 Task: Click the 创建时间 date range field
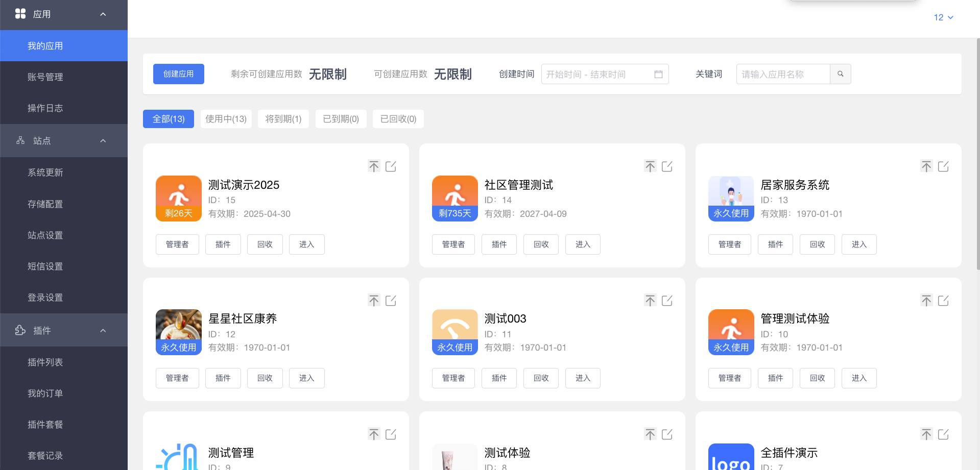click(x=605, y=74)
